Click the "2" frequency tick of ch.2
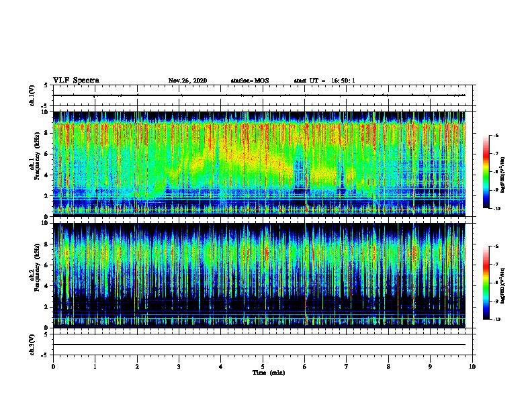 click(x=46, y=307)
